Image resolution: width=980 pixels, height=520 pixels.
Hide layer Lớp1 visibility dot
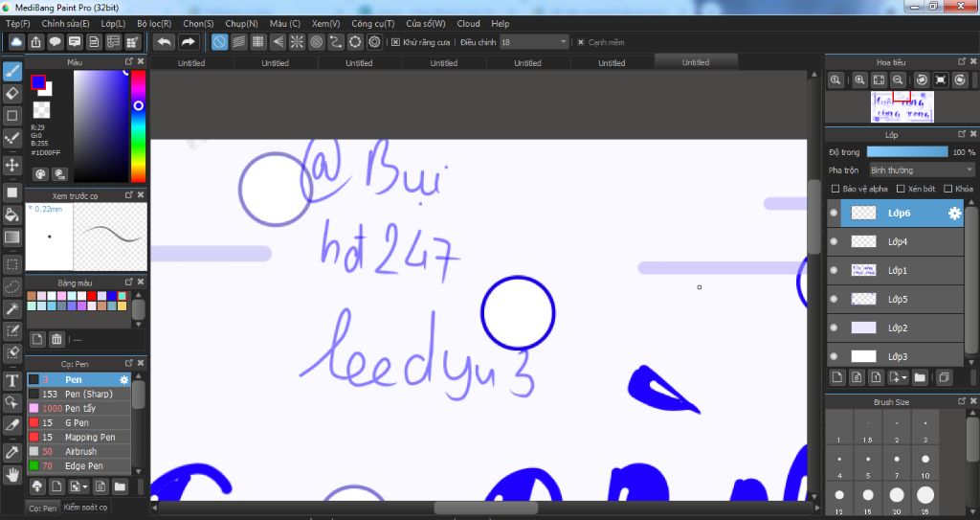(x=834, y=270)
